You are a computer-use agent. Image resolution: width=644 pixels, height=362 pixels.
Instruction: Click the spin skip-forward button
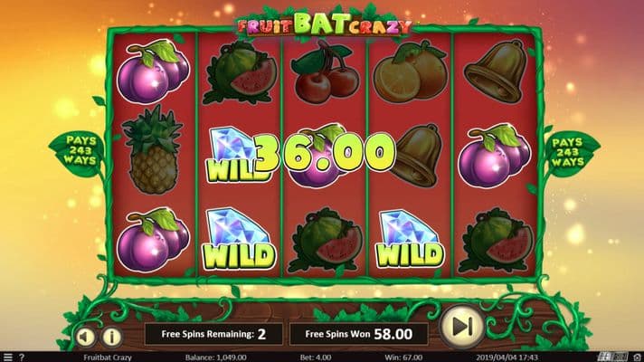[x=461, y=327]
